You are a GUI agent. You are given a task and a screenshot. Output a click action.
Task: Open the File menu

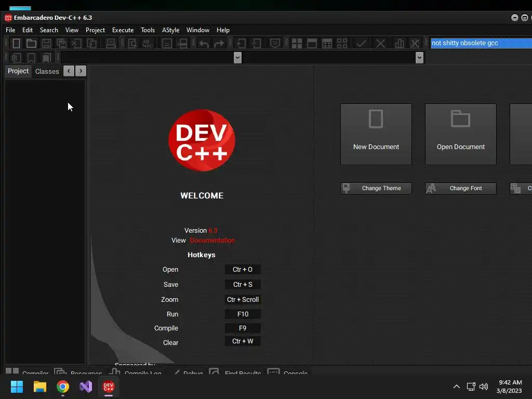10,30
